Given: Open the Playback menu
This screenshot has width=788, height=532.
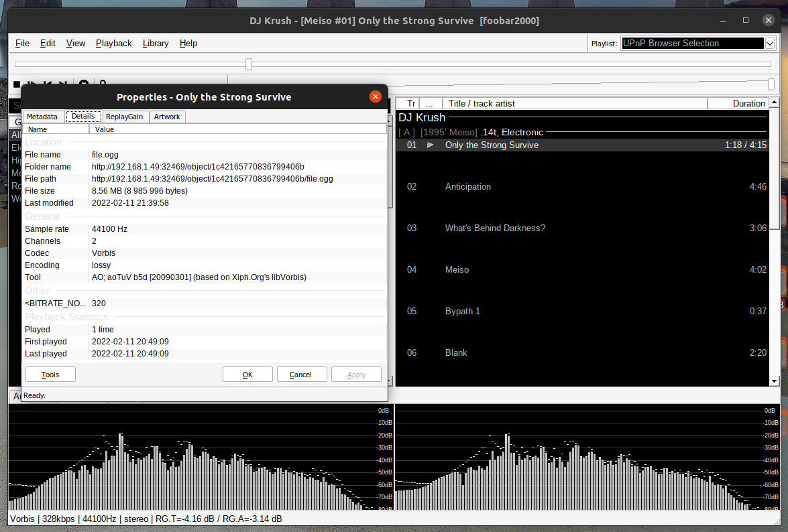Looking at the screenshot, I should (113, 44).
